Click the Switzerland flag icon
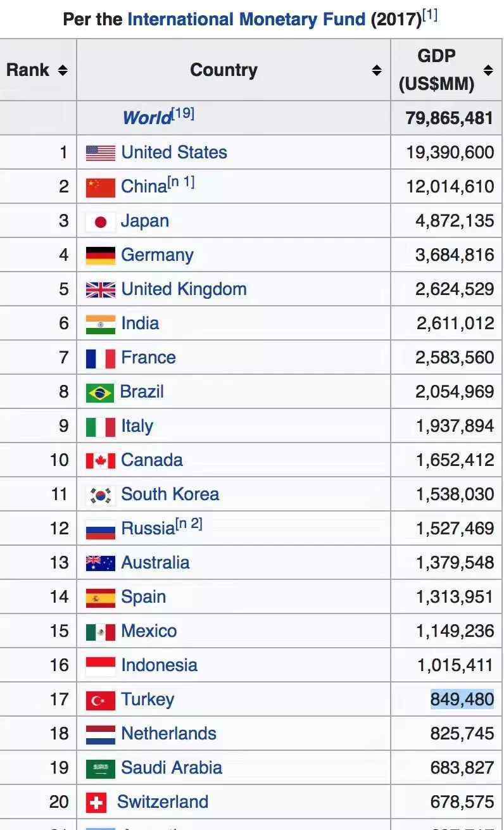This screenshot has height=830, width=504. [96, 803]
